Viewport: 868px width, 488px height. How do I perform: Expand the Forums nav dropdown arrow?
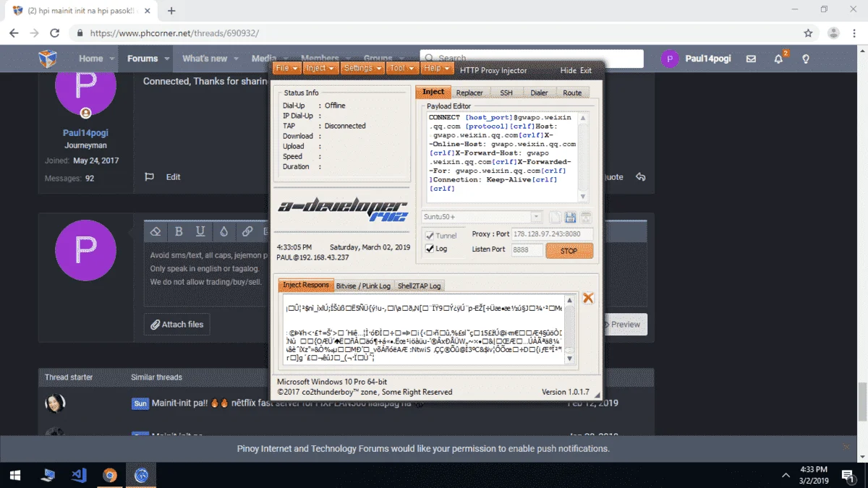click(167, 59)
